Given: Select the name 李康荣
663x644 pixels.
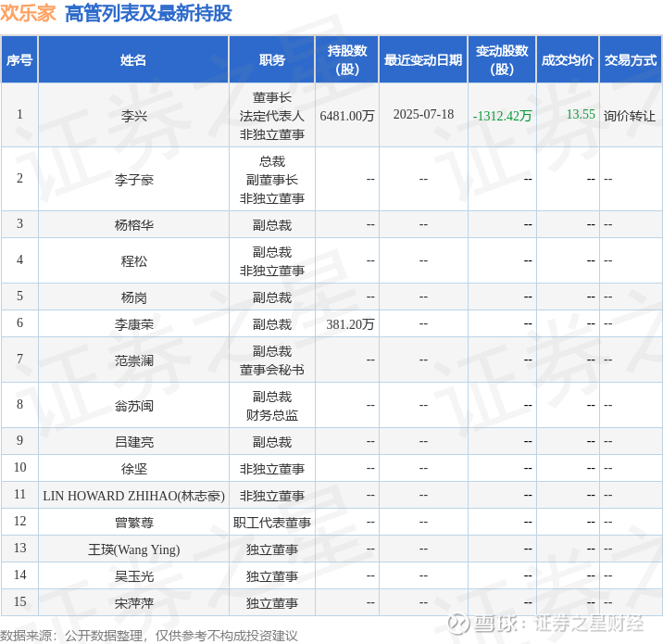Looking at the screenshot, I should 133,324.
